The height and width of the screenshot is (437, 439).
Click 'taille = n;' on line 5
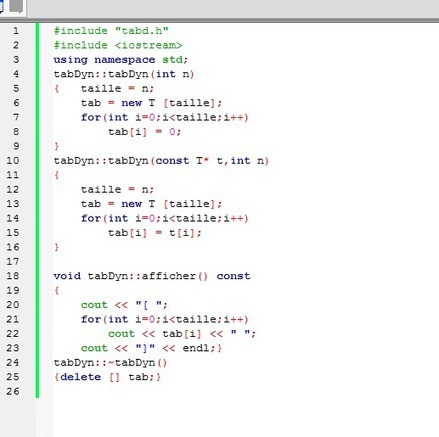(117, 88)
